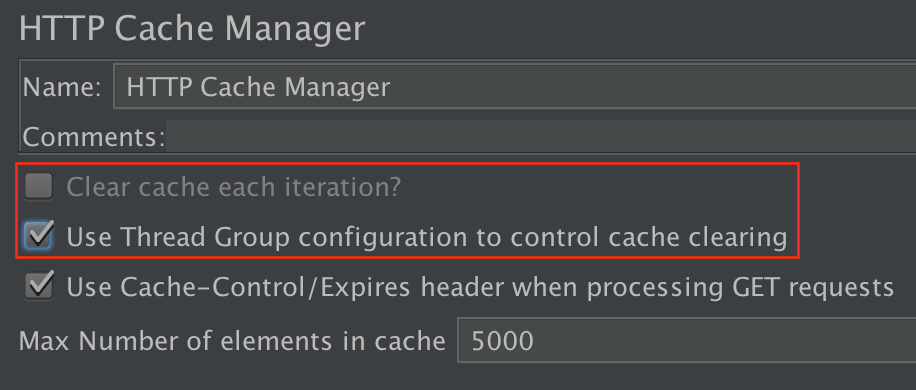916x390 pixels.
Task: Click the HTTP Cache Manager panel heading
Action: 192,28
